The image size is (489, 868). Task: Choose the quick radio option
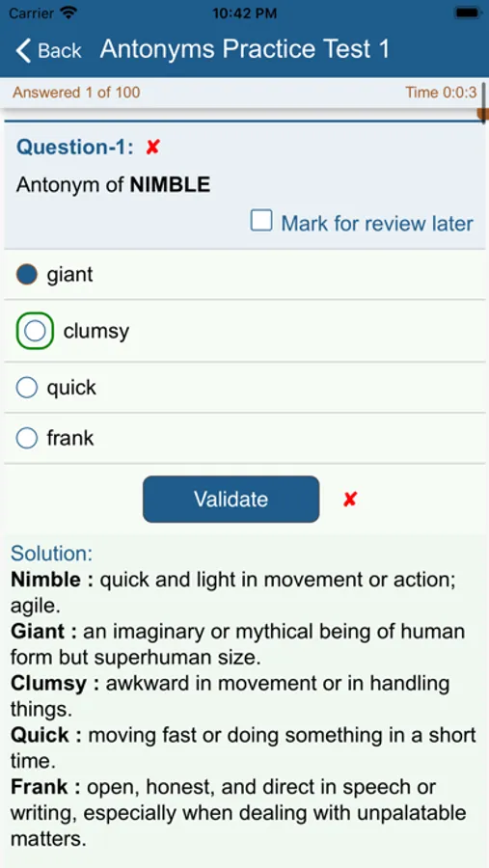[x=27, y=388]
